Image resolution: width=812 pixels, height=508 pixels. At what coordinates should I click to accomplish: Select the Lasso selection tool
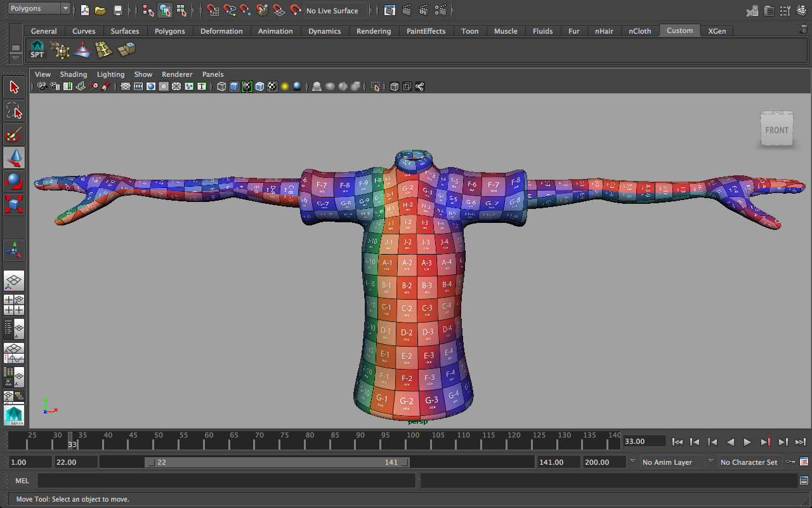14,110
